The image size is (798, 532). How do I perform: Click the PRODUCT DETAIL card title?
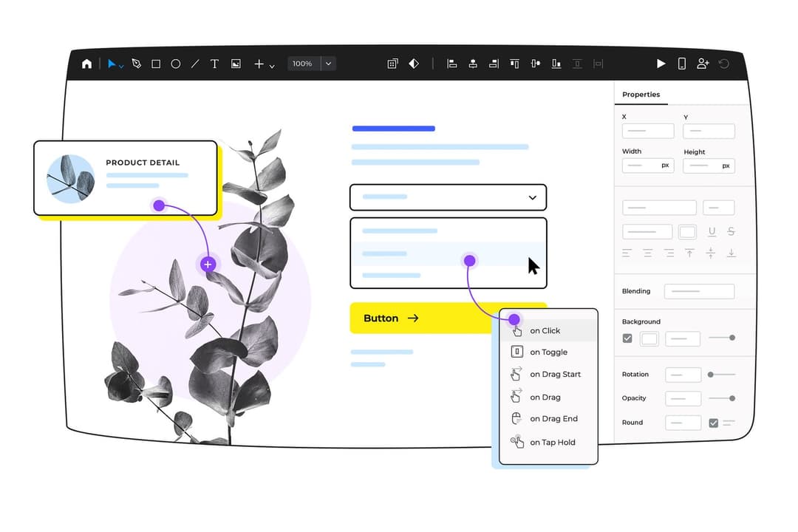(x=143, y=163)
